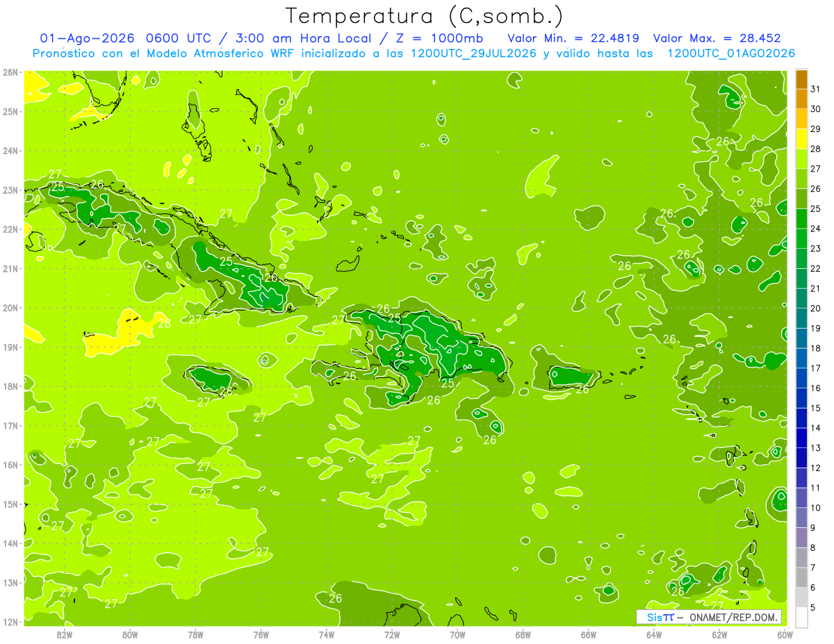Click the "70W" longitude label
The height and width of the screenshot is (644, 834).
click(x=457, y=634)
